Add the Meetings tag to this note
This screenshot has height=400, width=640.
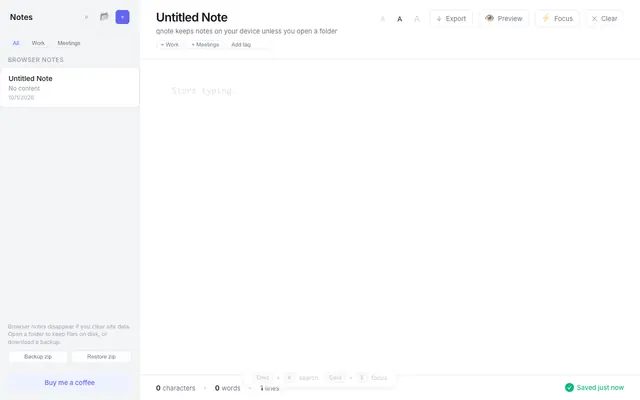click(205, 44)
